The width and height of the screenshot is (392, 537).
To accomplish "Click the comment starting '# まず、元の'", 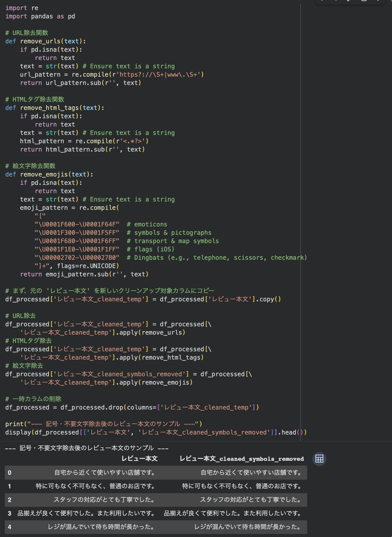I will 110,291.
